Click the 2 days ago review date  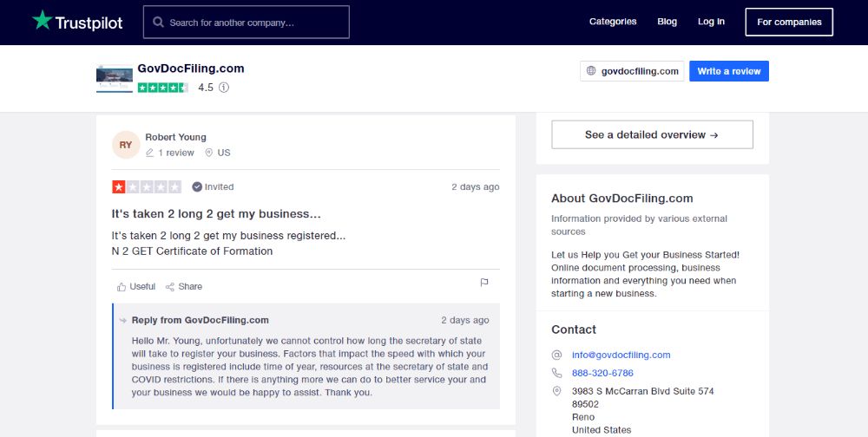click(476, 187)
